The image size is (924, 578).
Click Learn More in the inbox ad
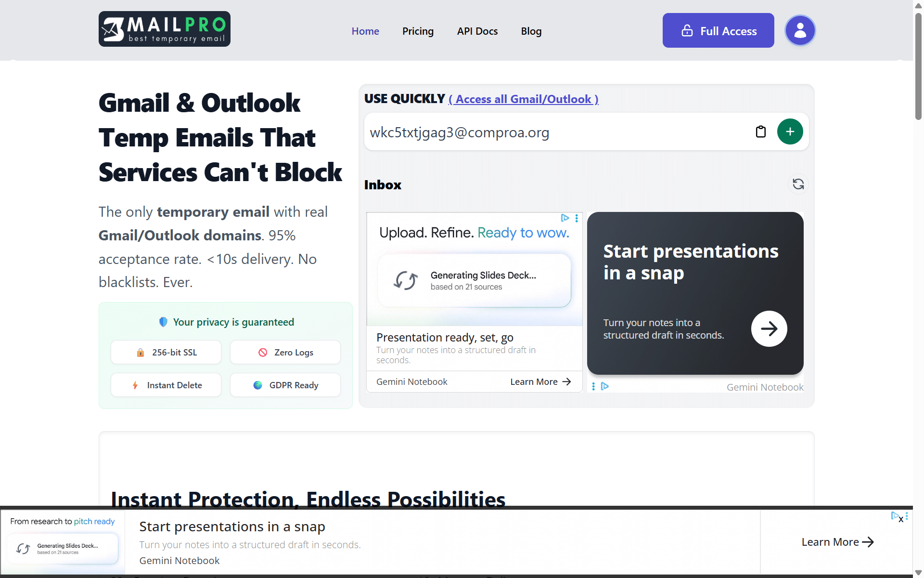click(x=540, y=381)
